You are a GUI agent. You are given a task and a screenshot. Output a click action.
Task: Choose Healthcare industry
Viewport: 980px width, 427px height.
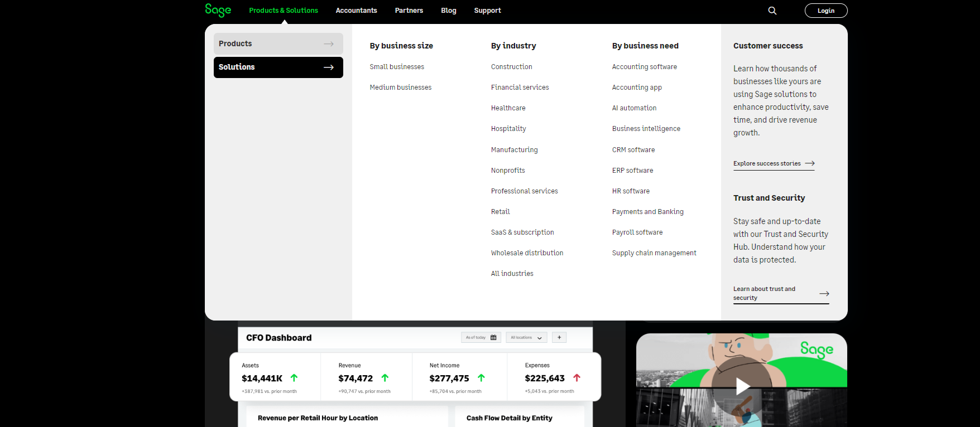[x=508, y=108]
